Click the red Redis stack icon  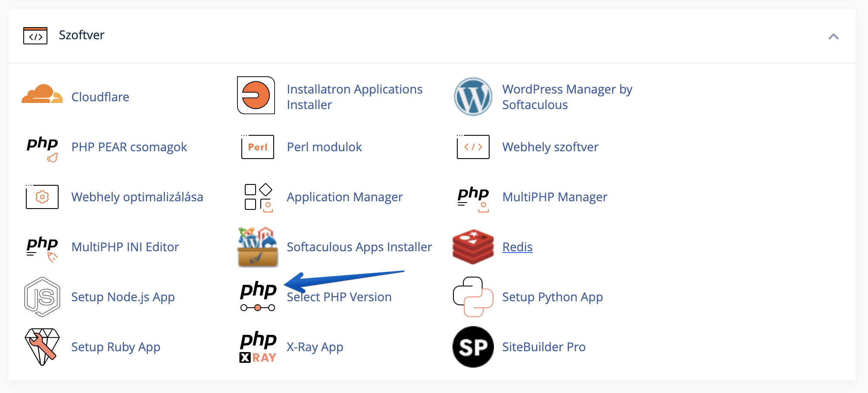(x=473, y=247)
